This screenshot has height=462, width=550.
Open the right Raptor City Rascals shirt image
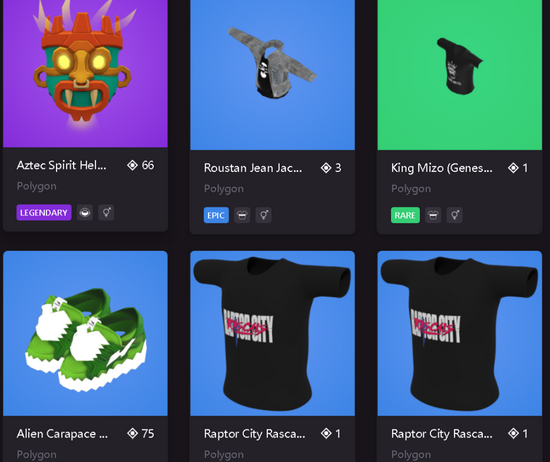pos(460,333)
